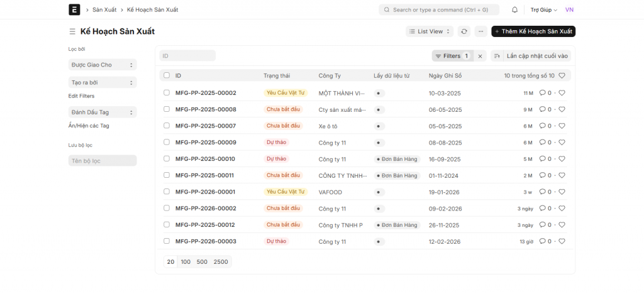Like row MFG-PP-2025-00010 heart icon
The image size is (644, 294).
[x=562, y=159]
